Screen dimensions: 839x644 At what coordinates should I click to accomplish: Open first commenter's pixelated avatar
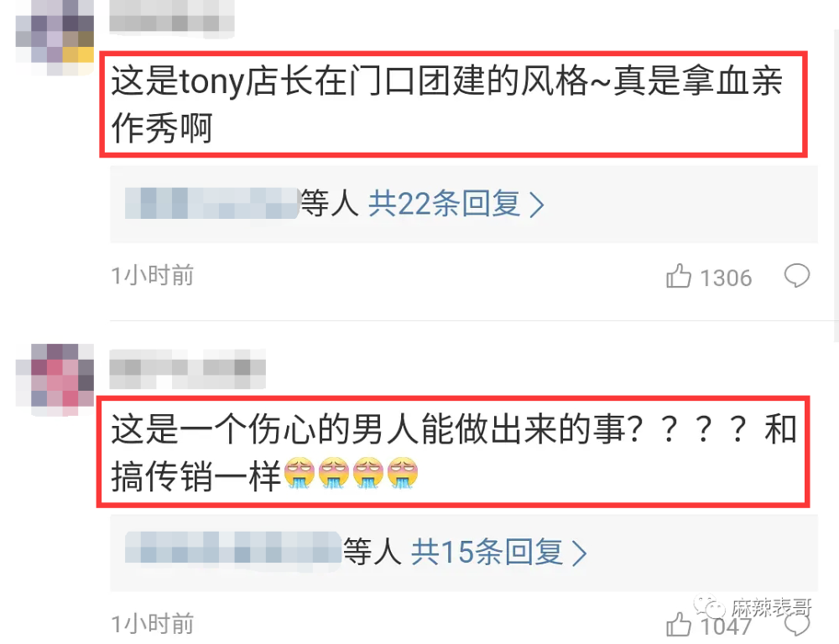tap(55, 38)
